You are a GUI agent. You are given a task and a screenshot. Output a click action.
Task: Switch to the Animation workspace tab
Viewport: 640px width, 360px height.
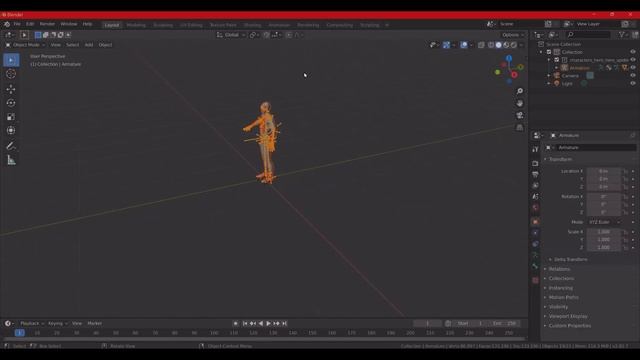point(279,25)
